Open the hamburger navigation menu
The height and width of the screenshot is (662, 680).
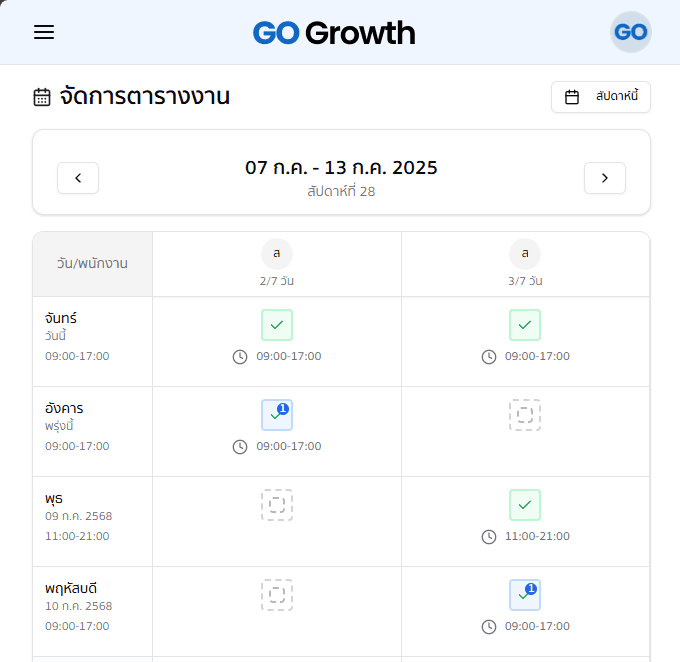click(x=44, y=32)
